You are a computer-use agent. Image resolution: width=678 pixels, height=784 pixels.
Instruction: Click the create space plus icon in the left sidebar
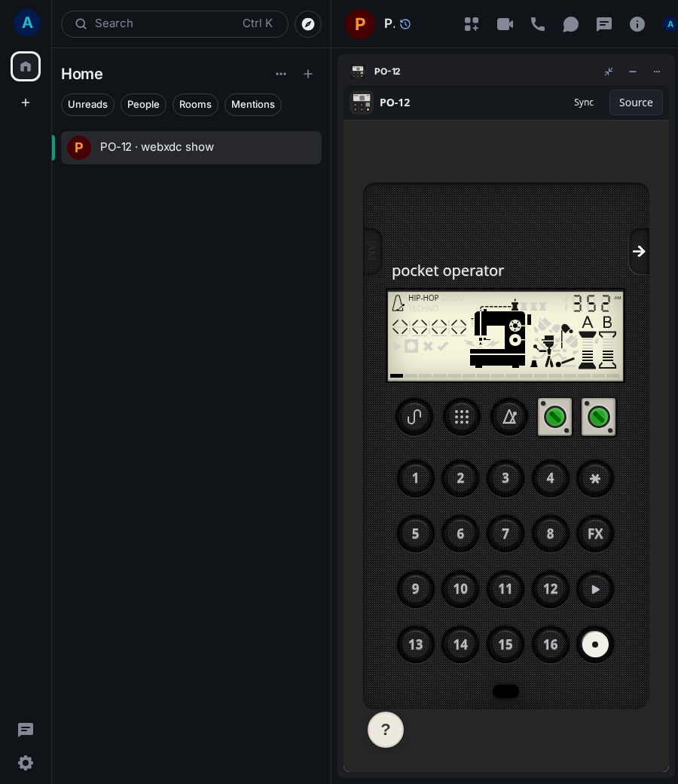[26, 103]
